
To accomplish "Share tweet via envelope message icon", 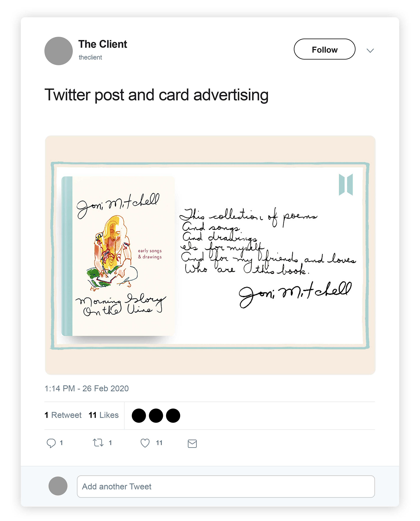I will [192, 443].
